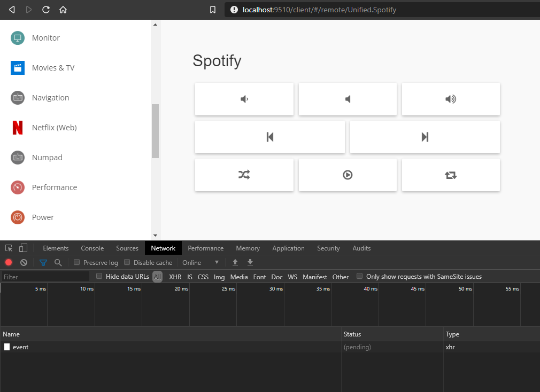Click Spotify play/pause button
This screenshot has height=392, width=540.
(x=348, y=175)
